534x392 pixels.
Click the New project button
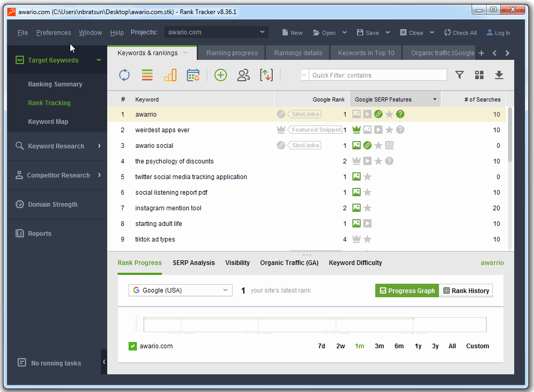[292, 33]
